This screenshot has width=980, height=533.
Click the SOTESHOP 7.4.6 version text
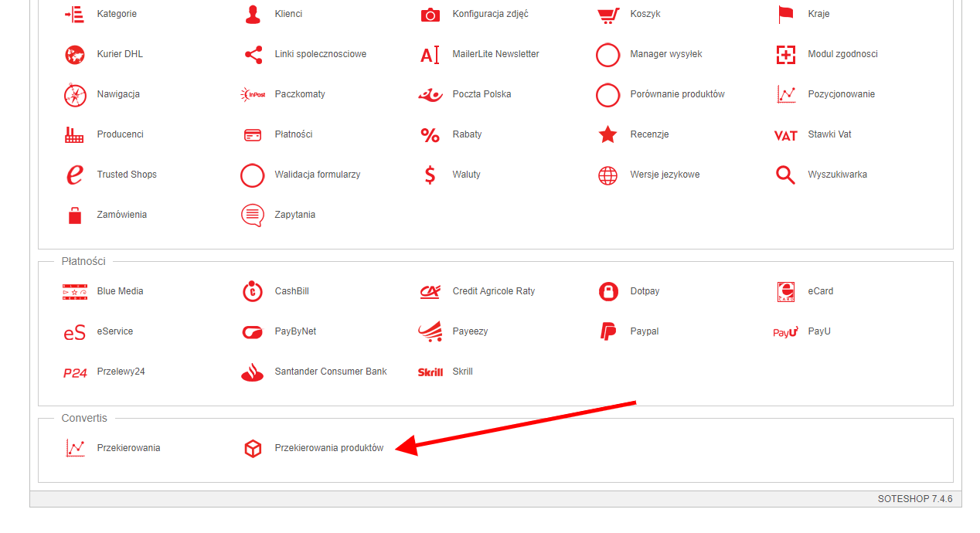[915, 499]
